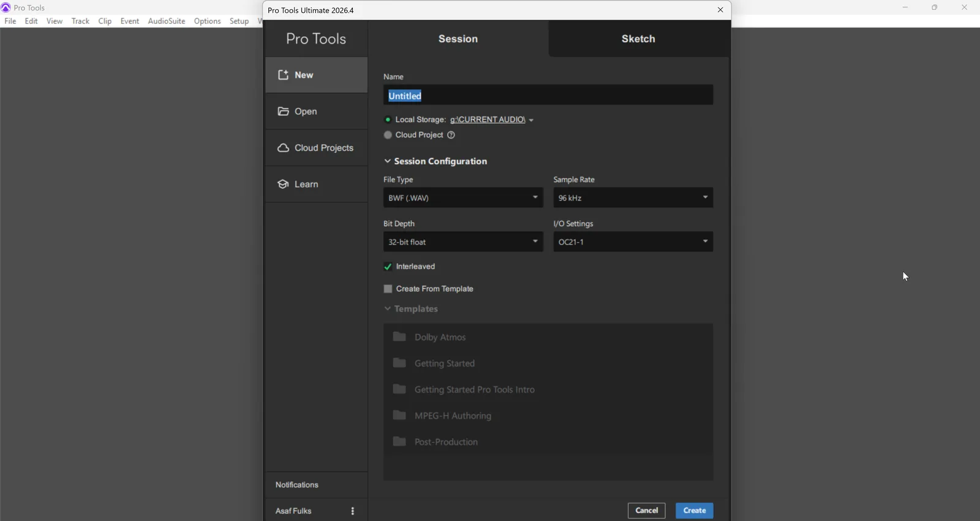Open the Setup menu

[239, 21]
